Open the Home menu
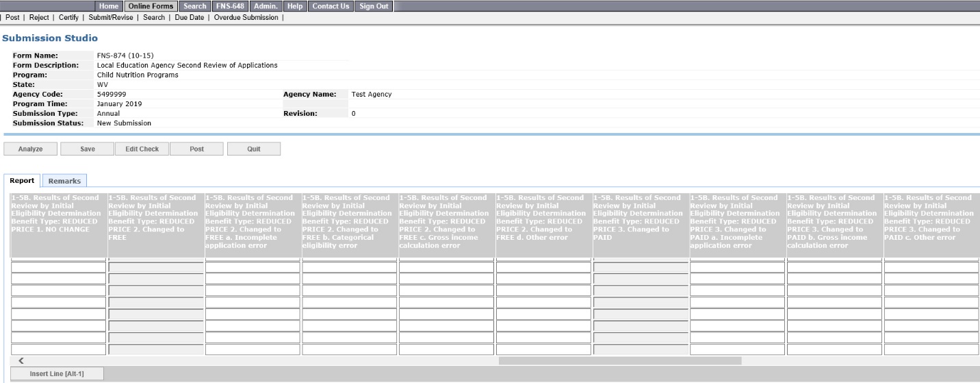Screen dimensions: 980x383 [109, 6]
